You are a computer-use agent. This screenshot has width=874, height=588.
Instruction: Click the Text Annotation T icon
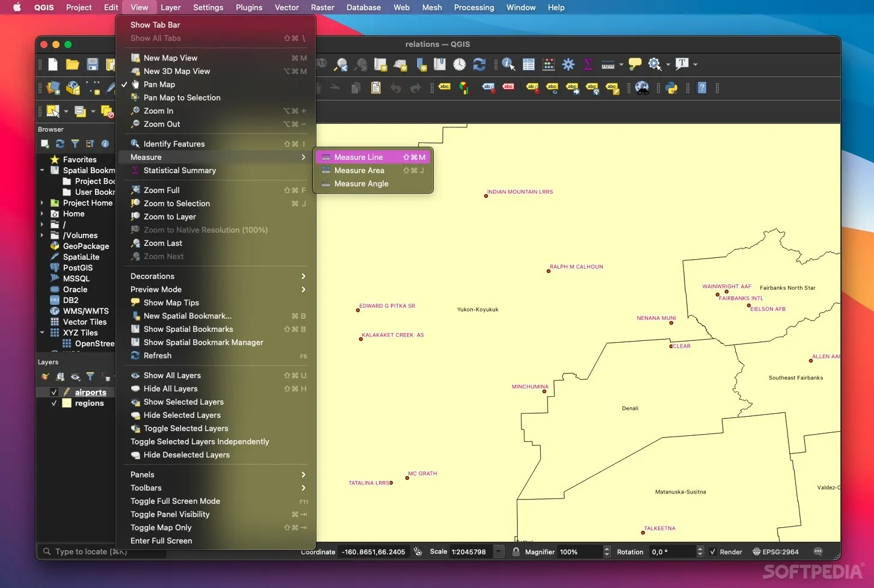click(x=682, y=64)
